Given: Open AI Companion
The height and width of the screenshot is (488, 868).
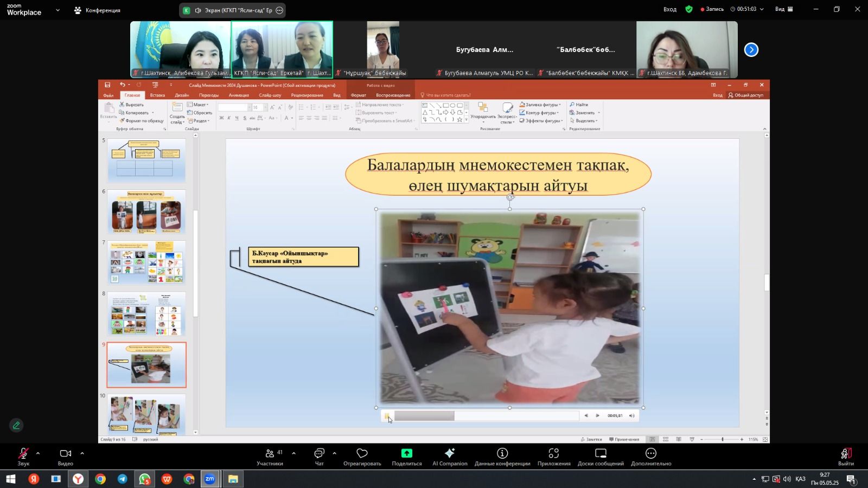Looking at the screenshot, I should tap(449, 453).
